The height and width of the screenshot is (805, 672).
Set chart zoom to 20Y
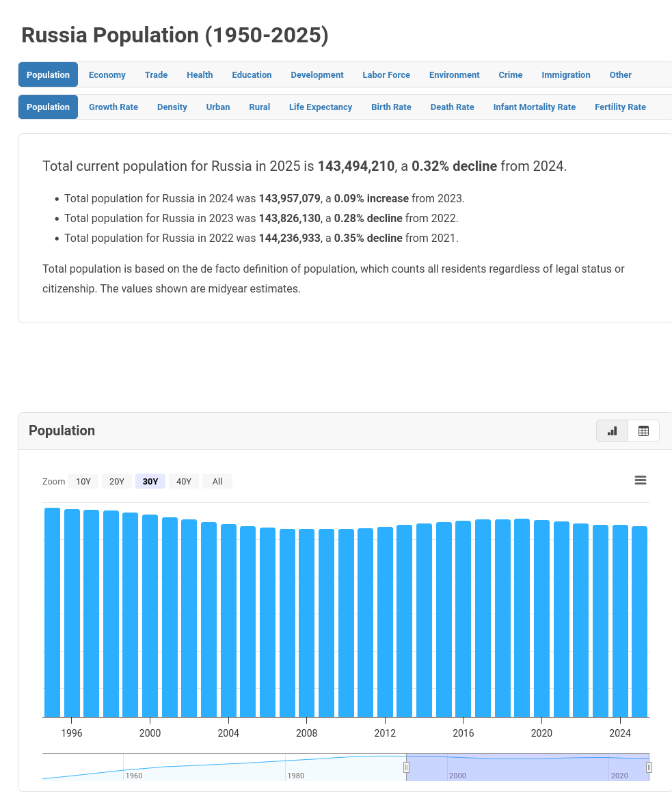coord(117,481)
